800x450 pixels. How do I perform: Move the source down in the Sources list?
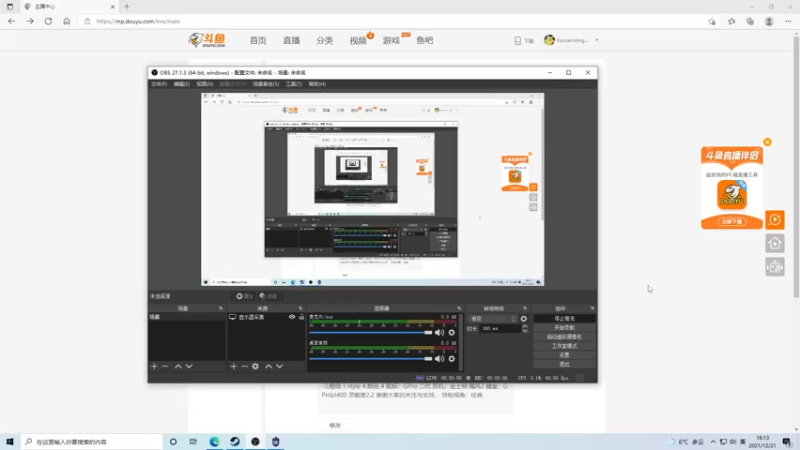pyautogui.click(x=280, y=366)
